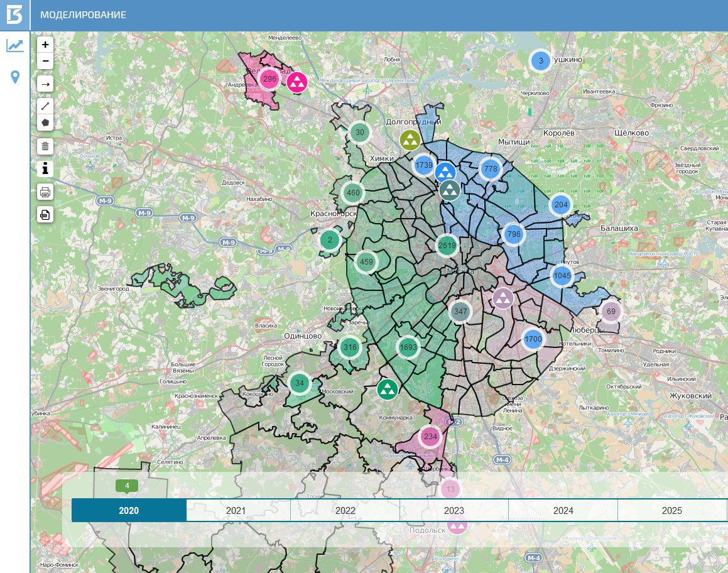Switch timeline to year 2023

454,511
